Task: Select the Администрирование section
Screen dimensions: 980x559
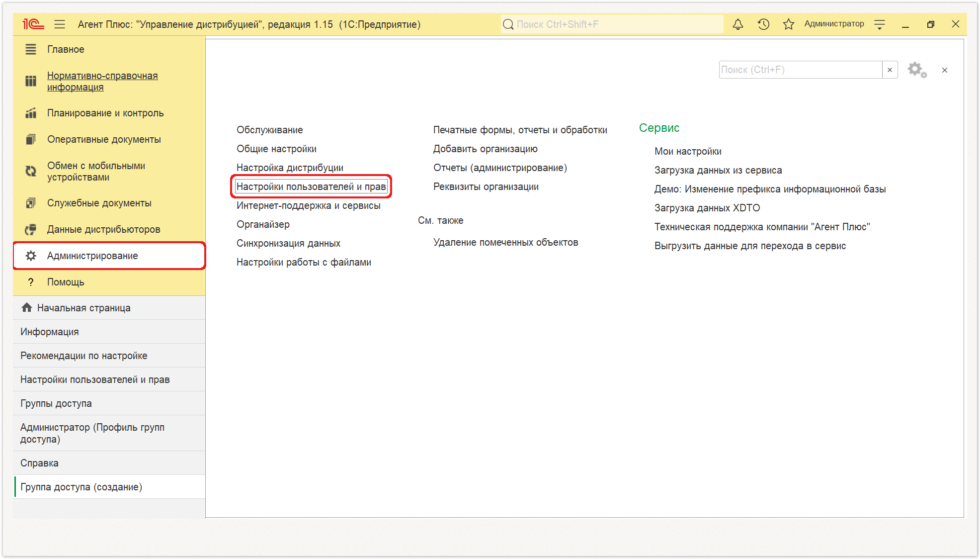Action: click(109, 256)
